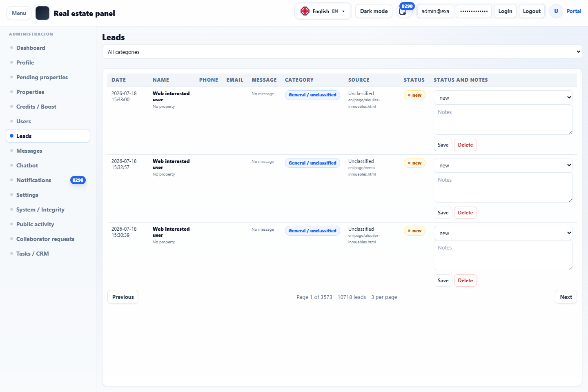
Task: Click the Notes field of the second lead
Action: click(503, 187)
